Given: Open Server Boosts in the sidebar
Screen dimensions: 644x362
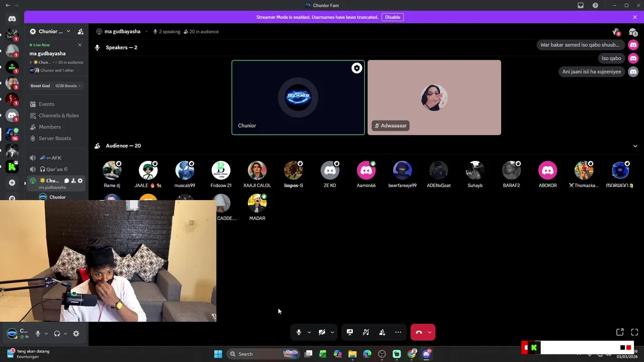Looking at the screenshot, I should tap(55, 138).
